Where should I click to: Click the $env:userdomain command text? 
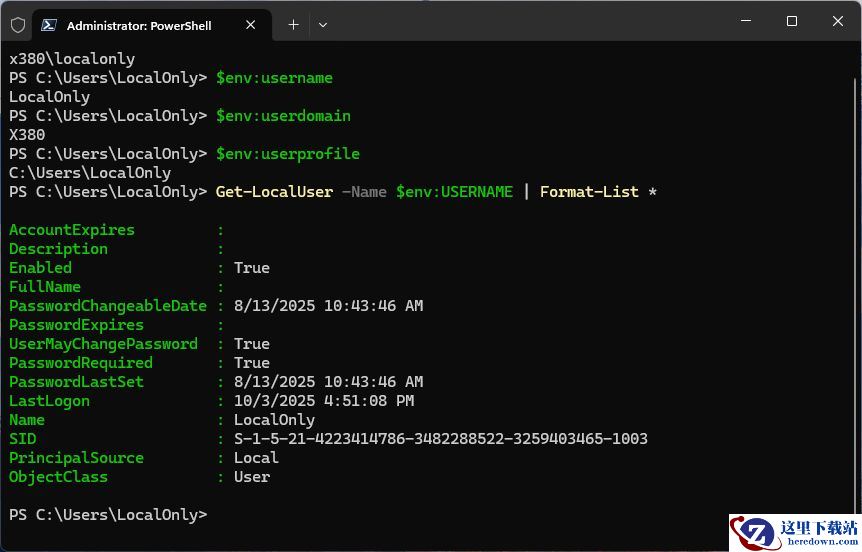283,116
